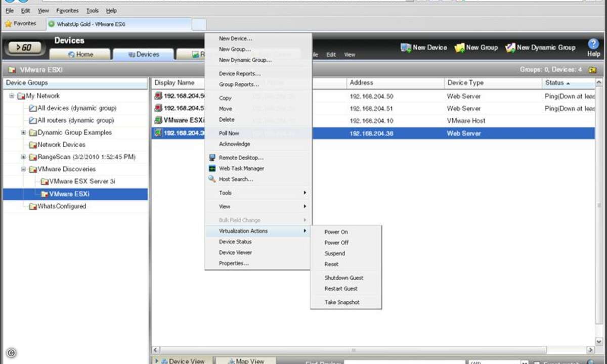Select All routers (dynamic group) in the tree
Viewport: 607px width, 364px height.
[76, 120]
